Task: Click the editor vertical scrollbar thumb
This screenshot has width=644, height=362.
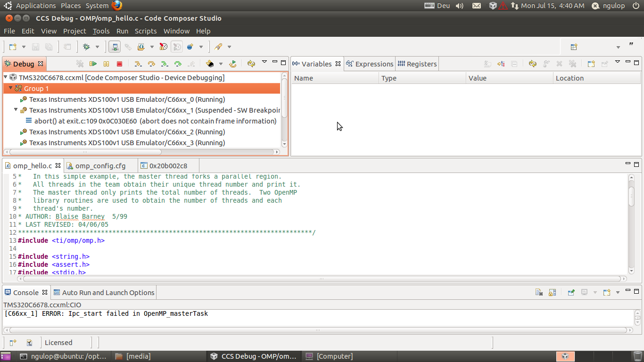Action: (632, 196)
